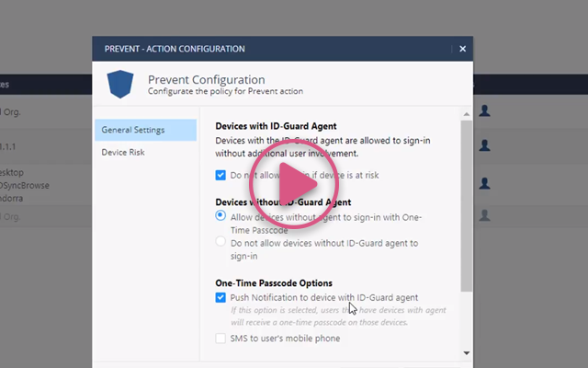Click 'Devices without ID-Guard Agent' heading
The width and height of the screenshot is (588, 368).
tap(283, 202)
